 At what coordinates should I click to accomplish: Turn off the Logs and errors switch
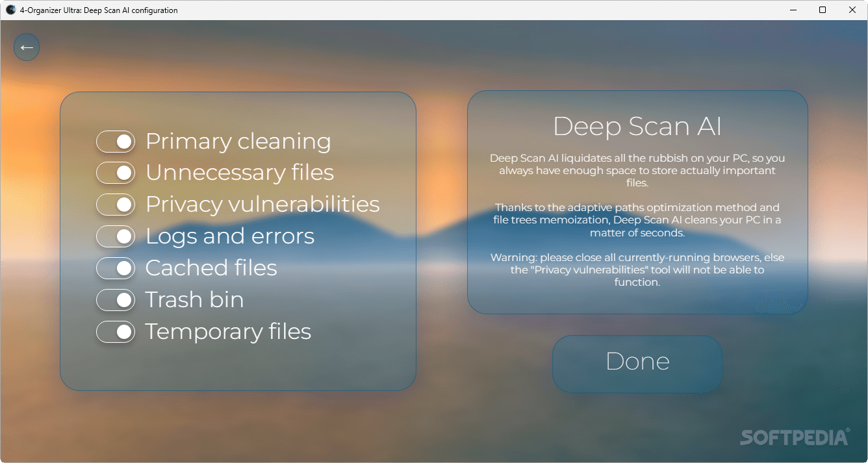[116, 236]
